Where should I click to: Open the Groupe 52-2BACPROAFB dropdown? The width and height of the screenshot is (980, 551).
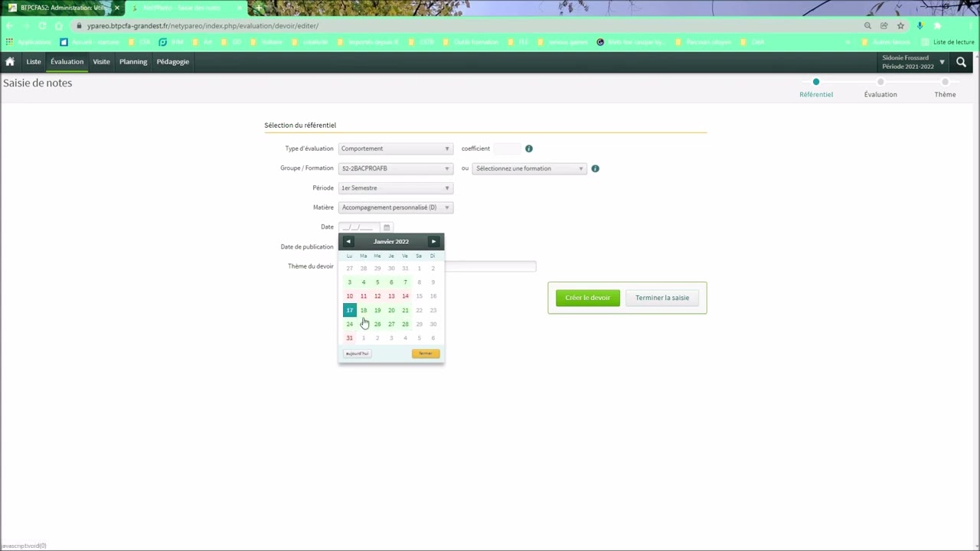pos(396,168)
